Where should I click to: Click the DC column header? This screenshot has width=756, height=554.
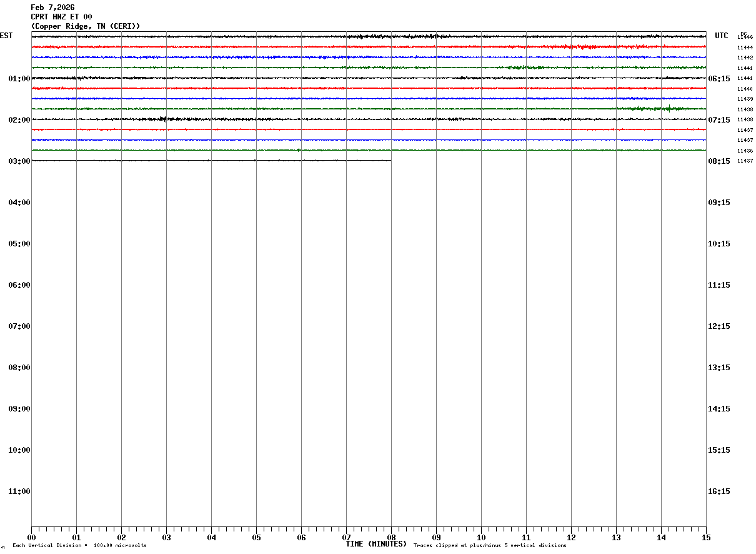point(744,34)
